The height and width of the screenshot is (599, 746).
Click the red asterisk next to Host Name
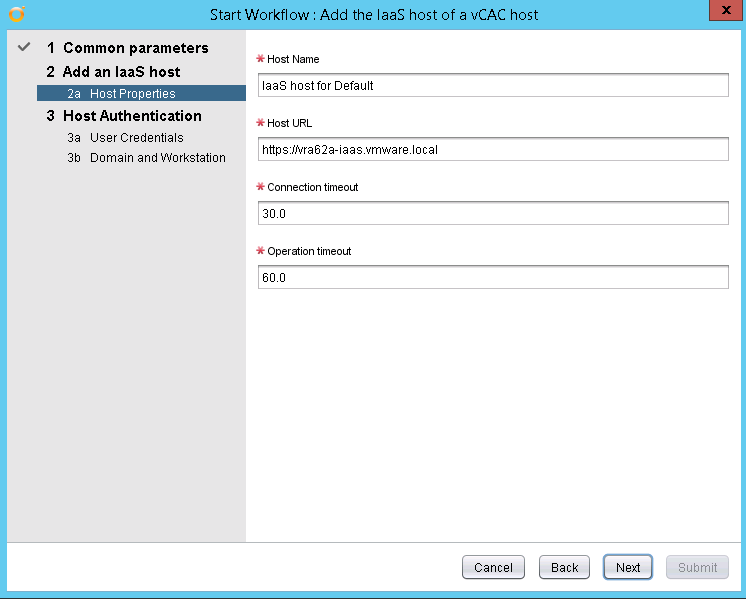coord(261,59)
